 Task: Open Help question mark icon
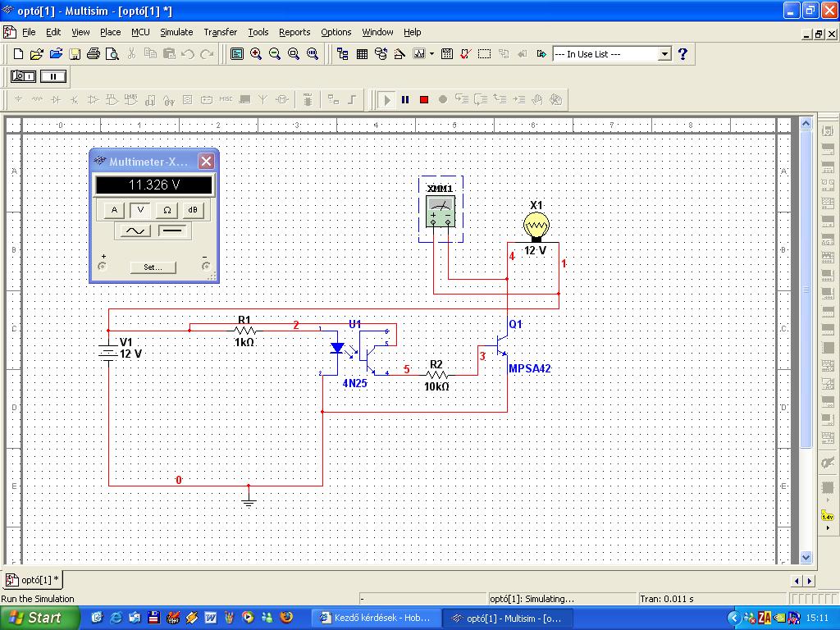tap(682, 54)
